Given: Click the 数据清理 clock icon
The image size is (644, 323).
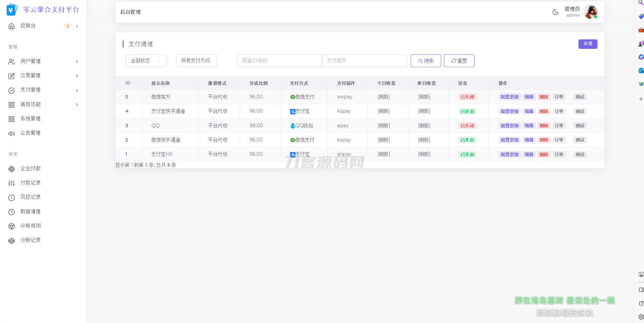Looking at the screenshot, I should [x=12, y=212].
